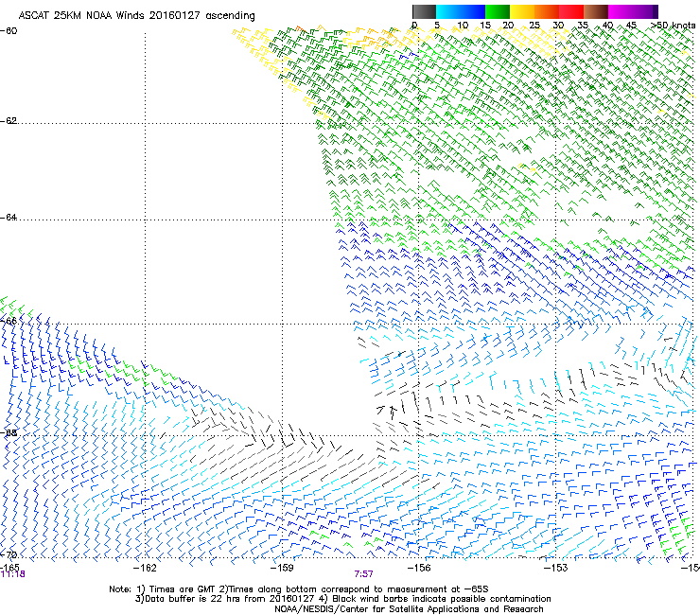700x615 pixels.
Task: Click the '-153' longitude axis label
Action: [x=556, y=568]
